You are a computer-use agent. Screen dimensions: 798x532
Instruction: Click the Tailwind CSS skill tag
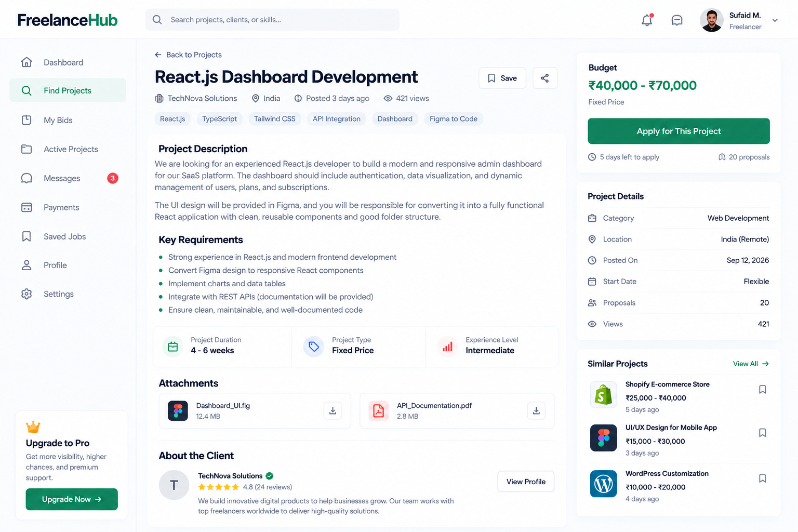(275, 119)
